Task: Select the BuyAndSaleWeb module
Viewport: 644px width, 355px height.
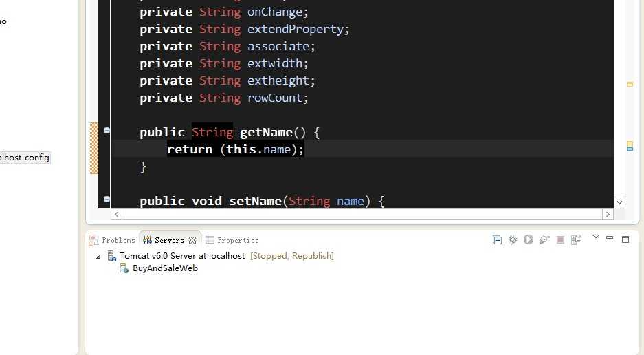Action: pos(165,268)
